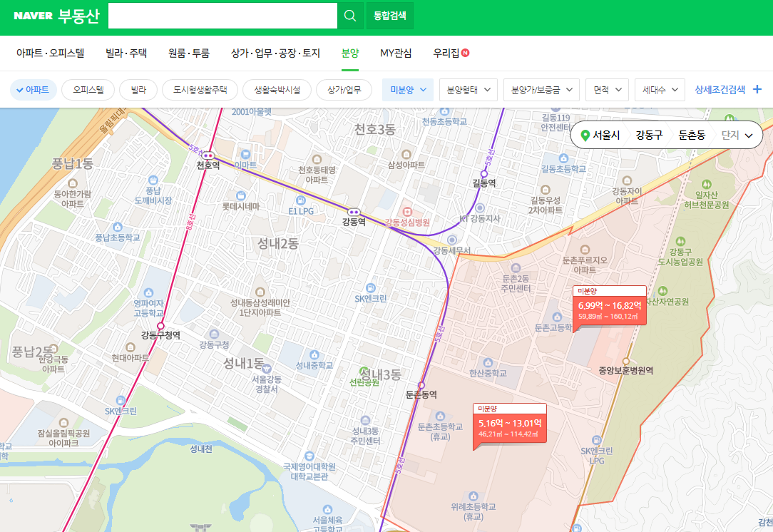The height and width of the screenshot is (532, 773).
Task: Toggle off the 아파트 filter chip
Action: [x=33, y=89]
